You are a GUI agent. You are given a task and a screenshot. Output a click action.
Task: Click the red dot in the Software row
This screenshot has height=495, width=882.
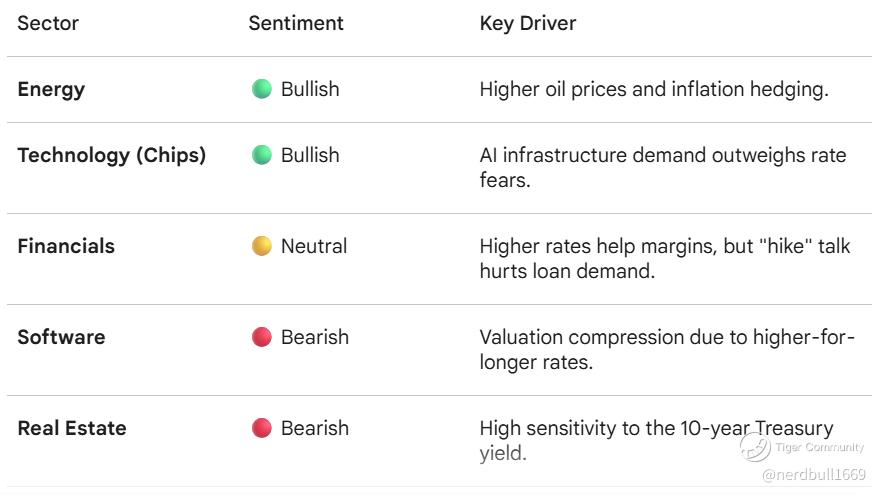point(262,337)
